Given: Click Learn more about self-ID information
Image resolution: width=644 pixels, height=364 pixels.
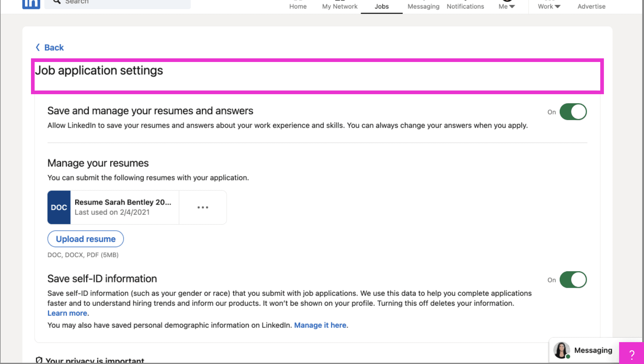Looking at the screenshot, I should tap(67, 313).
